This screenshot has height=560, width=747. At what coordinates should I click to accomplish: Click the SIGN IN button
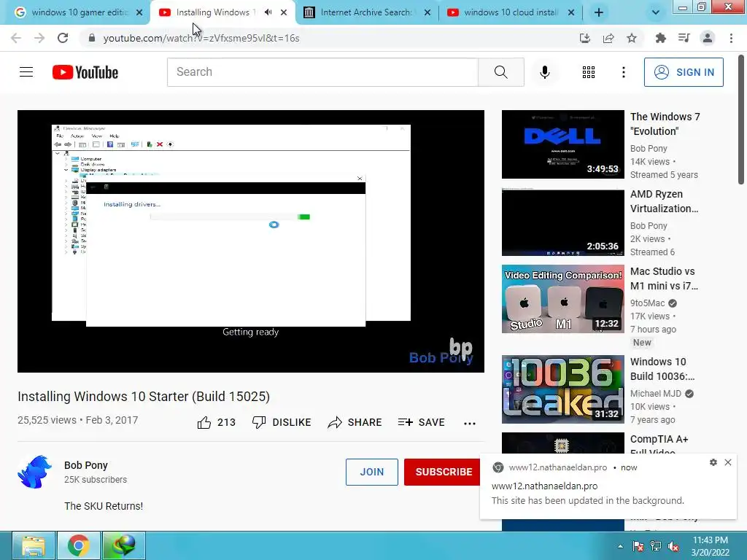684,72
